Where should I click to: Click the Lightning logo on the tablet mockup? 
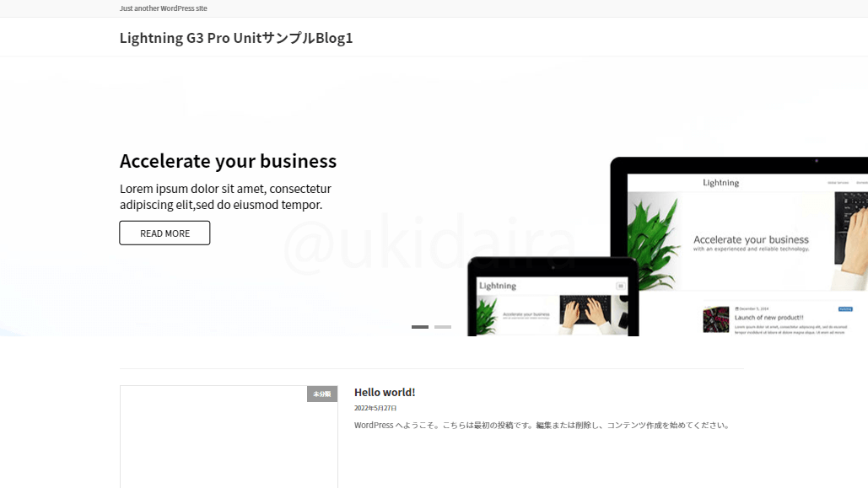point(498,286)
